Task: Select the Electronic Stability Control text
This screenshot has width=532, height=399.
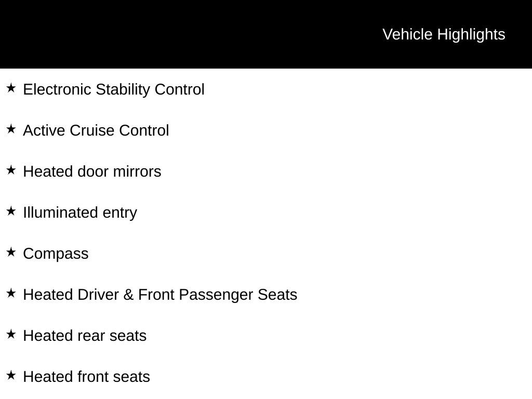Action: click(114, 89)
